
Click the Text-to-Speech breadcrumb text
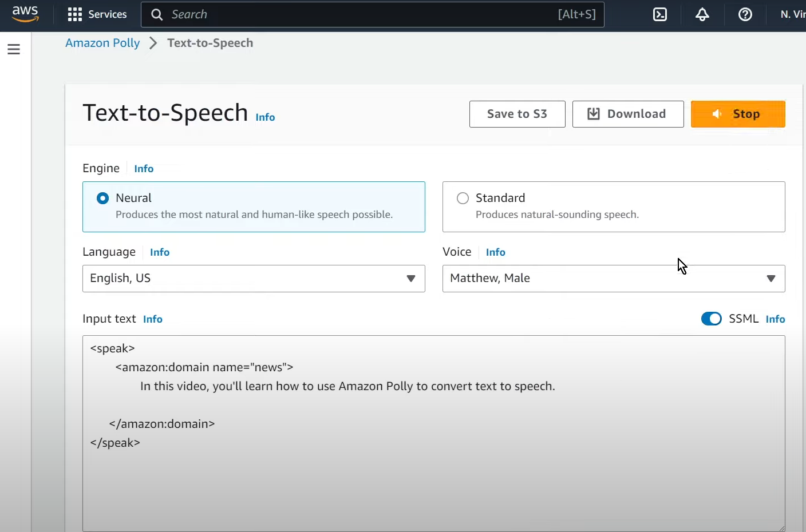click(210, 43)
